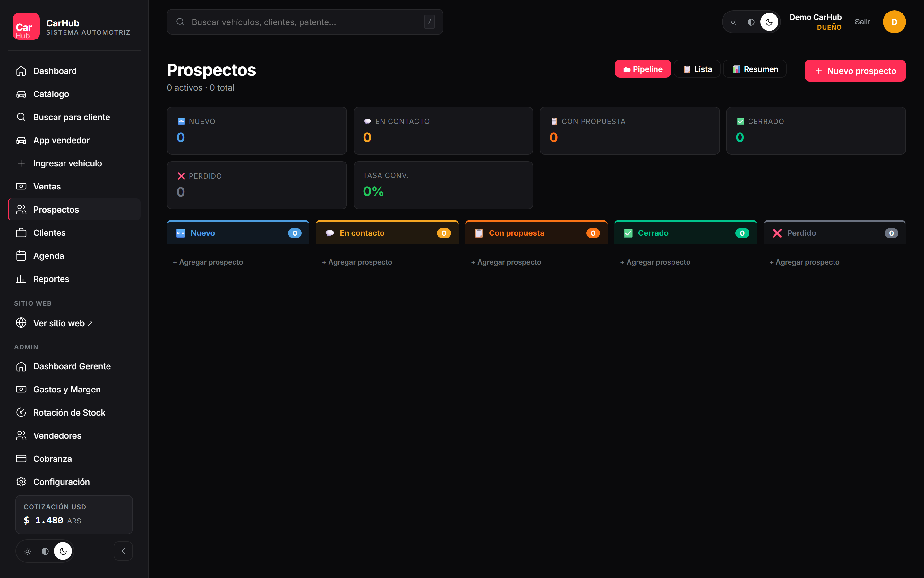Screen dimensions: 924x578
Task: Click the Cotización USD rate card
Action: (74, 514)
